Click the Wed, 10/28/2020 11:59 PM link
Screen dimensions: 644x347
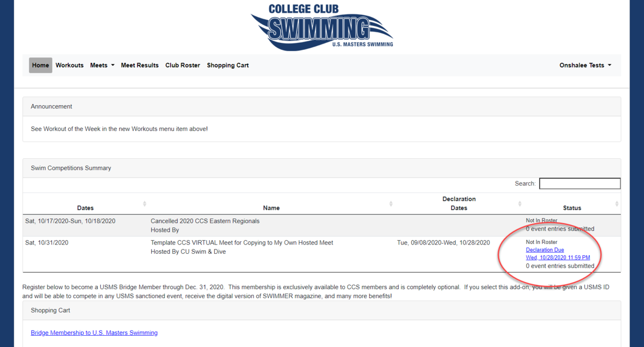point(558,257)
